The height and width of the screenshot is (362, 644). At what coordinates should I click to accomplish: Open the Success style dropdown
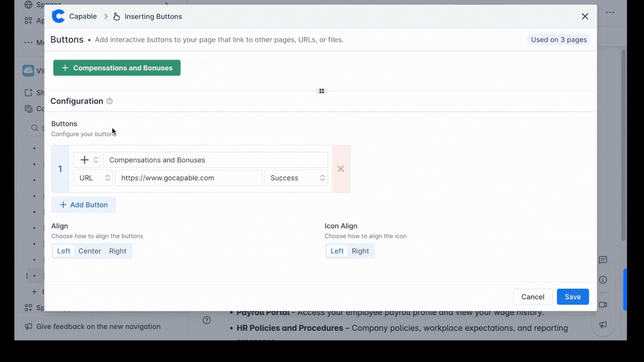click(x=296, y=178)
